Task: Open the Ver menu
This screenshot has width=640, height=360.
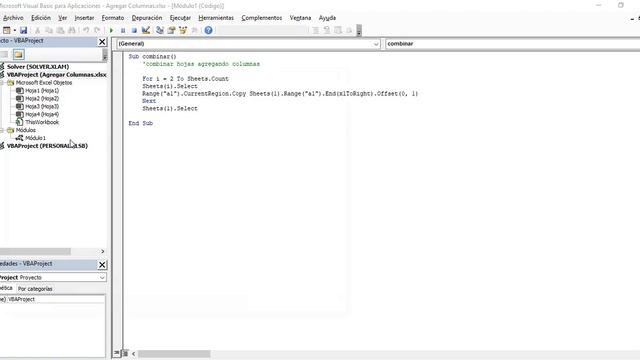Action: click(x=62, y=18)
